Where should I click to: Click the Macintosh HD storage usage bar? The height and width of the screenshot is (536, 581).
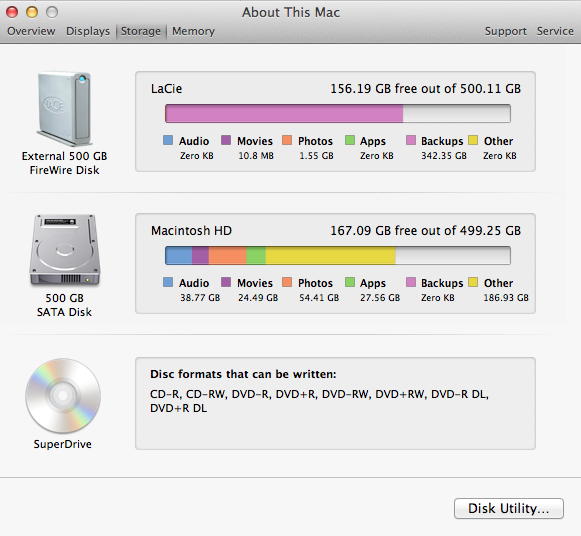tap(338, 256)
